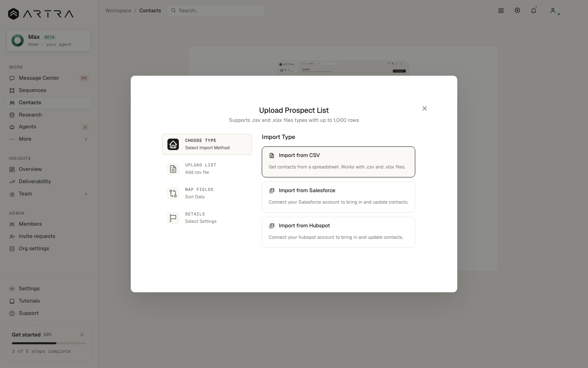Open Research in the sidebar
This screenshot has height=368, width=588.
[49, 115]
